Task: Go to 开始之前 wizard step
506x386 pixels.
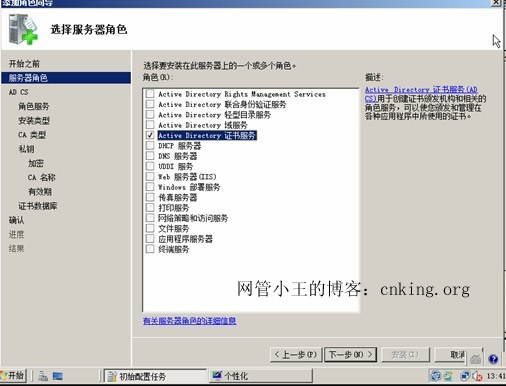Action: pyautogui.click(x=24, y=63)
